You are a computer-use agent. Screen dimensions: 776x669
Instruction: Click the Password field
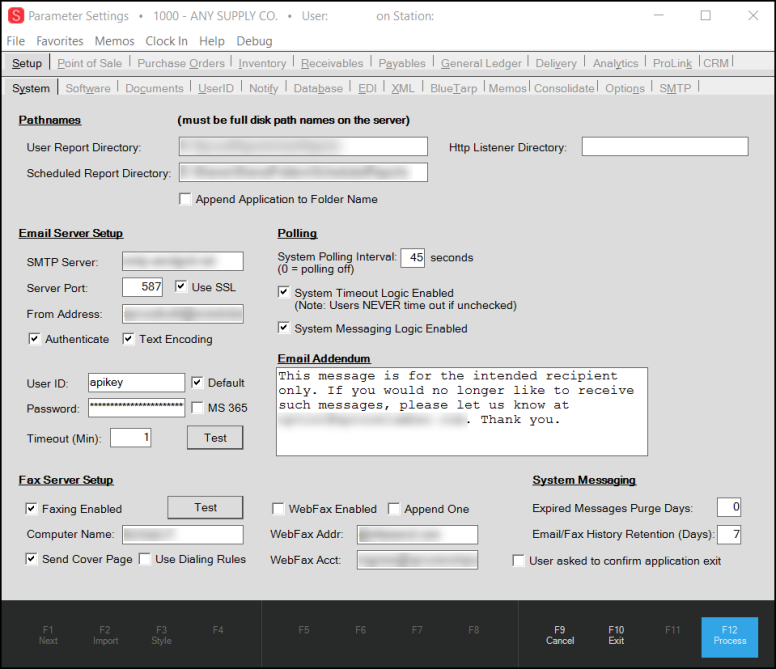tap(136, 408)
